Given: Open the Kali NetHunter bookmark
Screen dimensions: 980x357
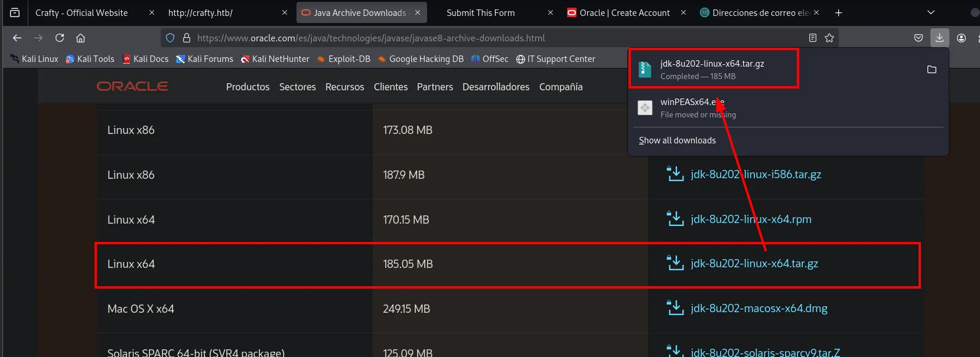Looking at the screenshot, I should coord(275,59).
